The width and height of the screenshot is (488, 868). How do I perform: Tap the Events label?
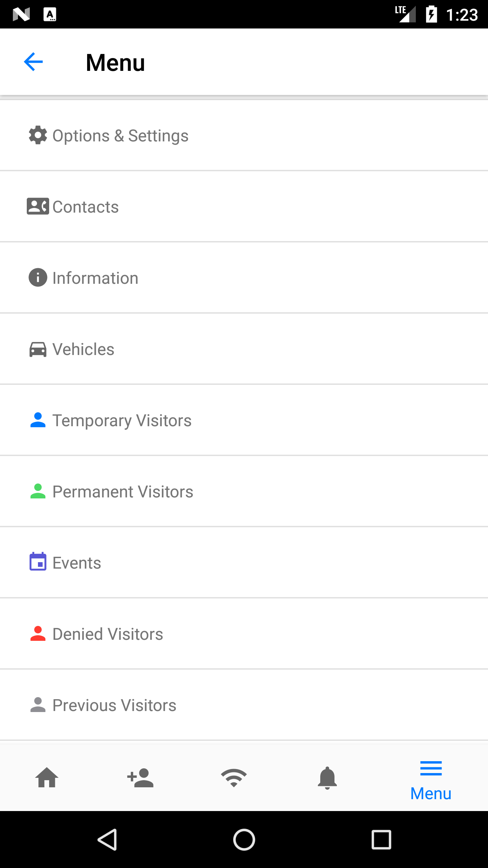click(x=77, y=563)
